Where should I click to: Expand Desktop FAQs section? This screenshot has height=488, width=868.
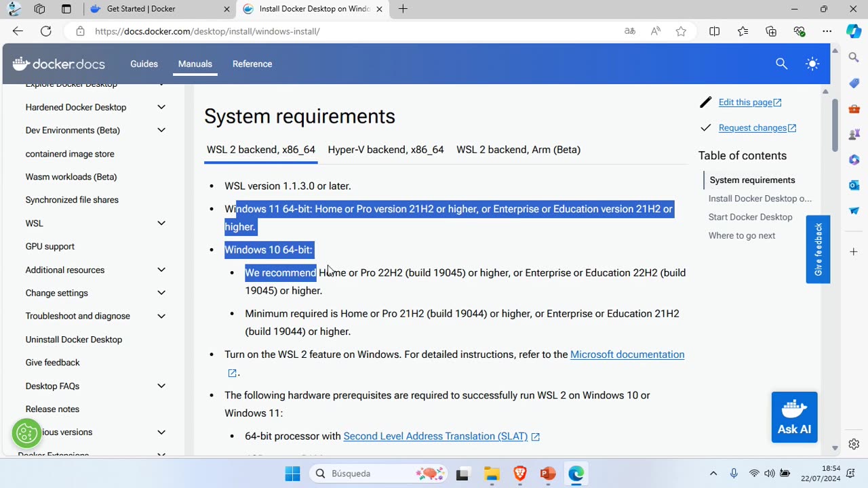(x=161, y=386)
